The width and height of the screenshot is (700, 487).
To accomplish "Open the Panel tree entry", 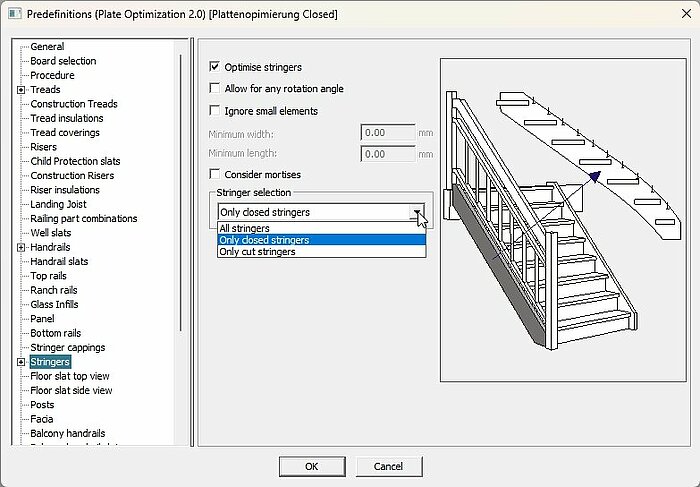I will pos(42,319).
